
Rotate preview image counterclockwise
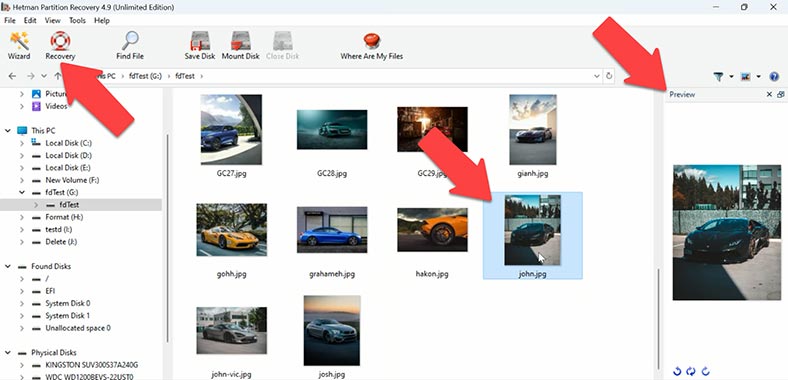tap(677, 371)
